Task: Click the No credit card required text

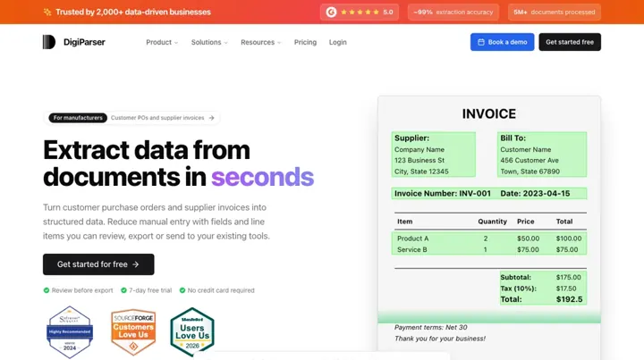Action: pyautogui.click(x=221, y=290)
